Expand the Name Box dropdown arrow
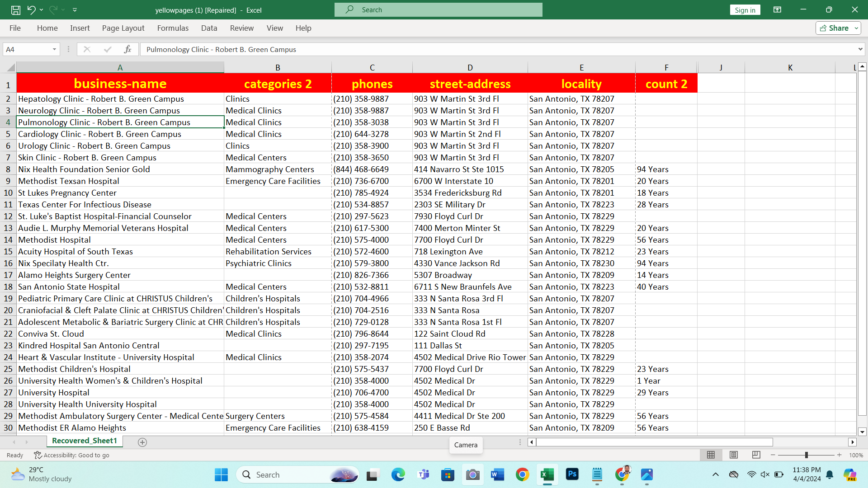 tap(54, 49)
